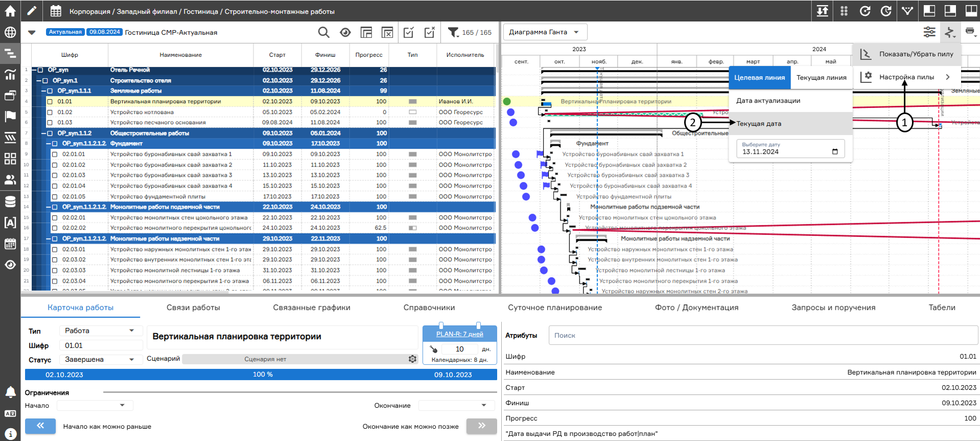Viewport: 980px width, 441px height.
Task: Open the print dropdown icon
Action: pos(970,32)
